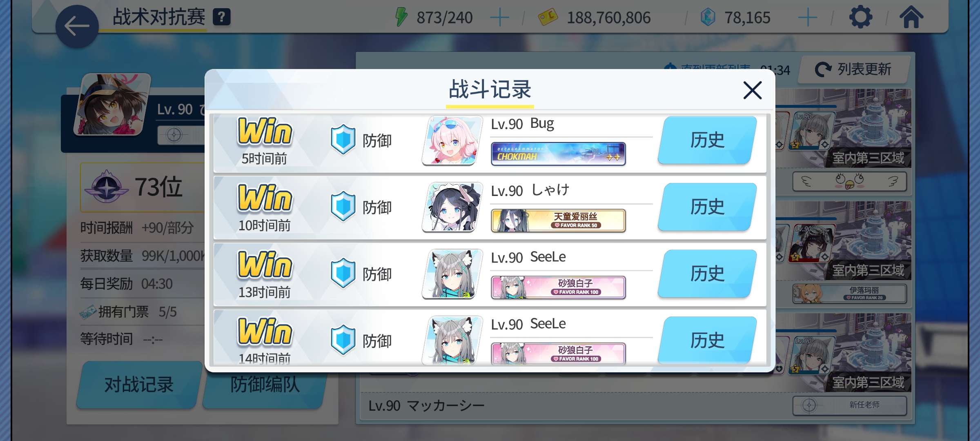The width and height of the screenshot is (980, 441).
Task: Click the 列表更新 refresh button
Action: coord(853,69)
